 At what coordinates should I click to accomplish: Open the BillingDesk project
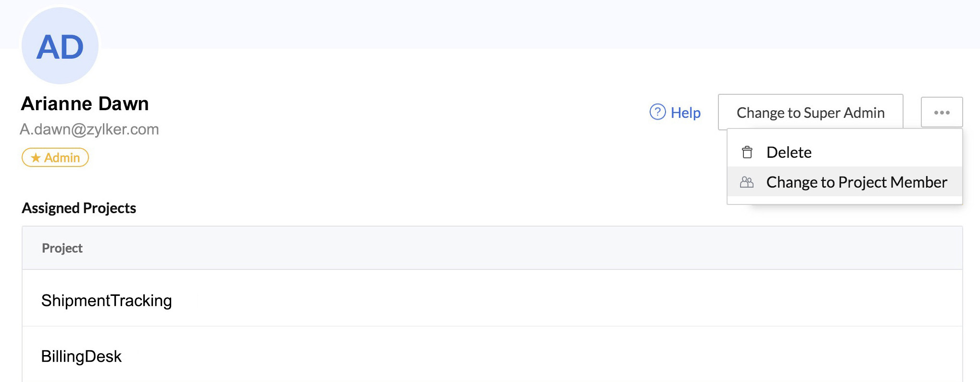[x=81, y=357]
